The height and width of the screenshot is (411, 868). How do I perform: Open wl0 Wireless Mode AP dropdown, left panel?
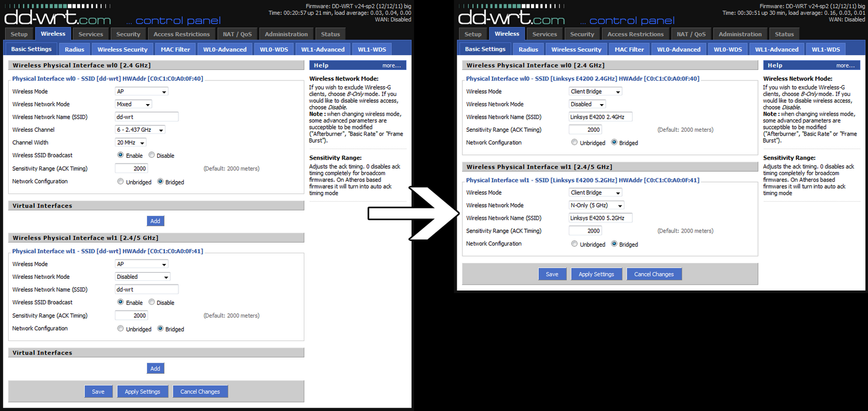[x=142, y=91]
